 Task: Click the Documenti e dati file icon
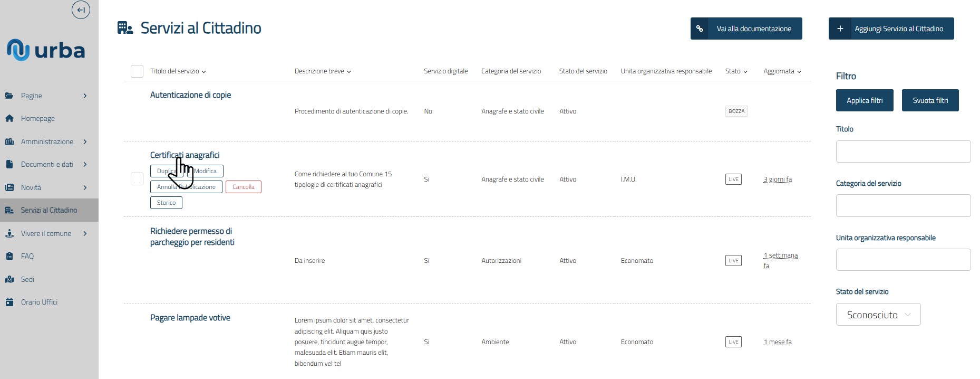pyautogui.click(x=9, y=165)
